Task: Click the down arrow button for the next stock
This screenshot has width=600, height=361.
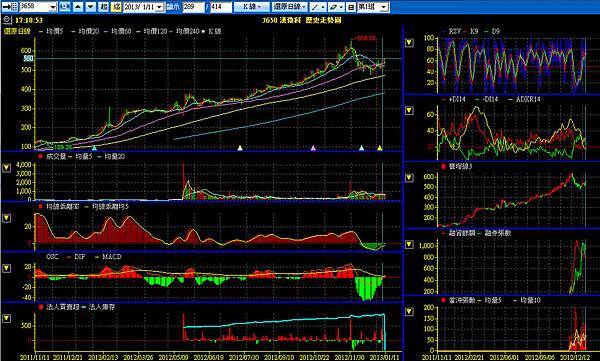Action: tap(91, 7)
